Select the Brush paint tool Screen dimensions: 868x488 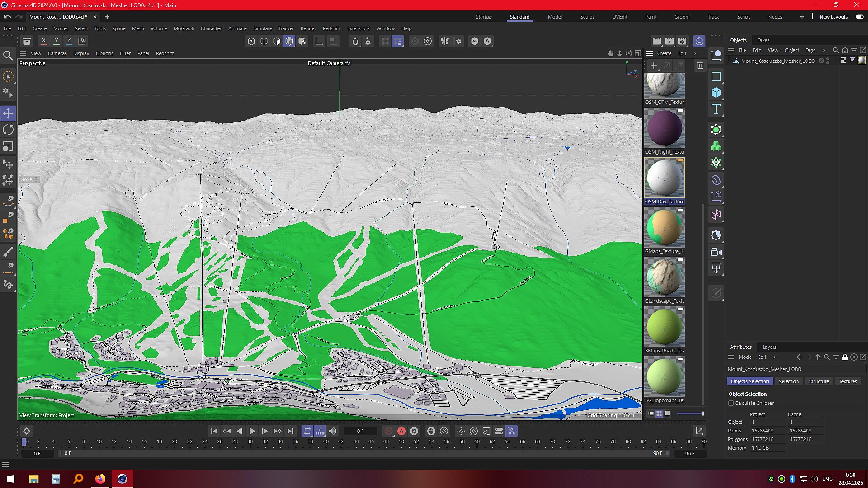tap(8, 251)
